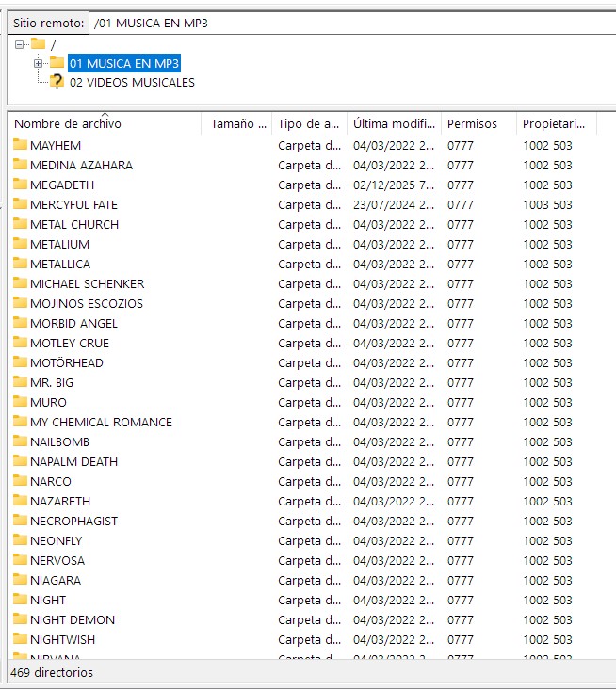The height and width of the screenshot is (690, 616).
Task: Sort by Tamaño column header
Action: click(x=237, y=124)
